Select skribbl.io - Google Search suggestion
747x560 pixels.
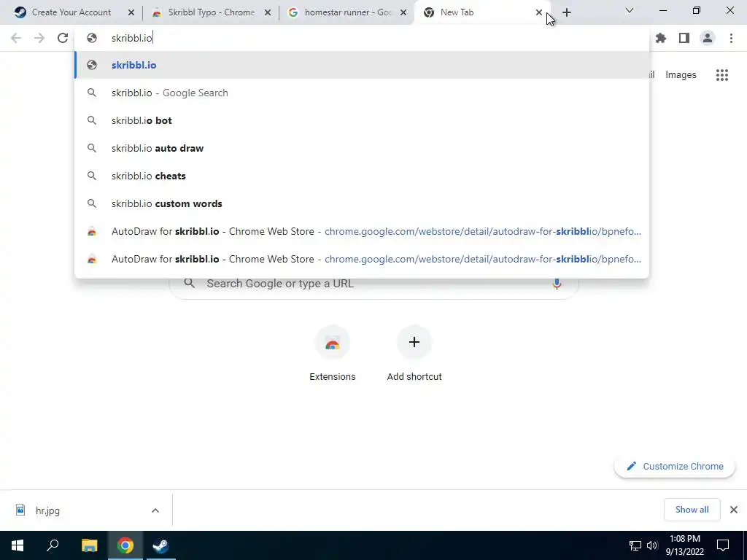[362, 93]
